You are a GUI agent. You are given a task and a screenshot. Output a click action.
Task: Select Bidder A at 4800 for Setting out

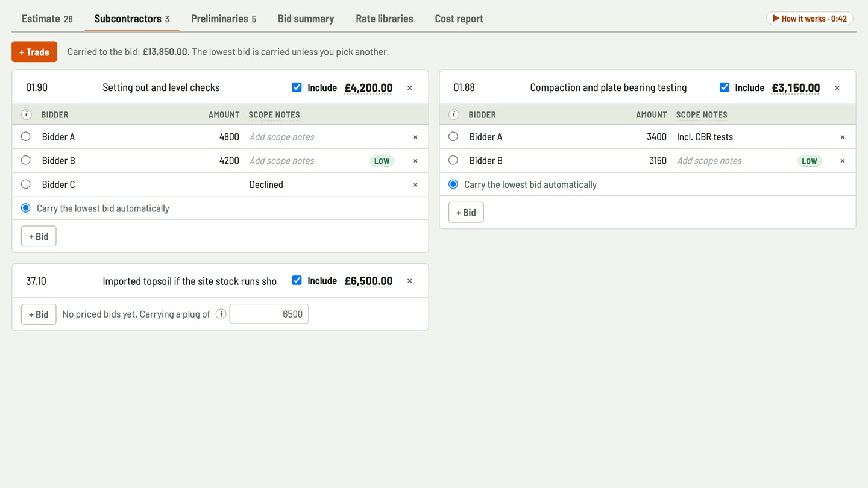25,136
